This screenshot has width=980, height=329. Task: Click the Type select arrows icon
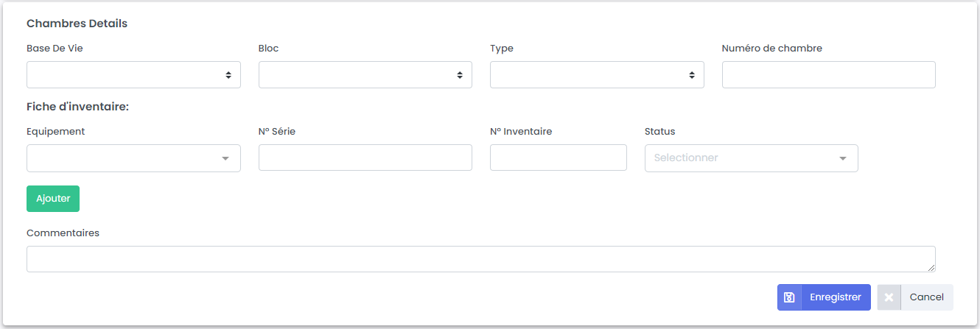pos(692,75)
